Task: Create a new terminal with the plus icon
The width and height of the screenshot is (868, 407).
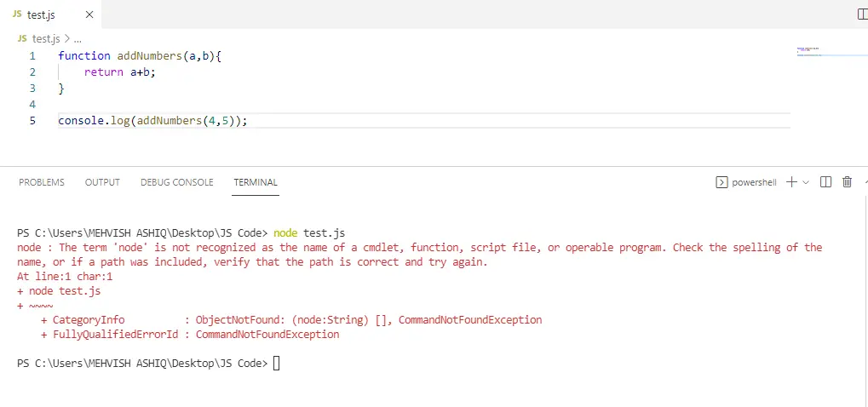Action: pyautogui.click(x=791, y=182)
